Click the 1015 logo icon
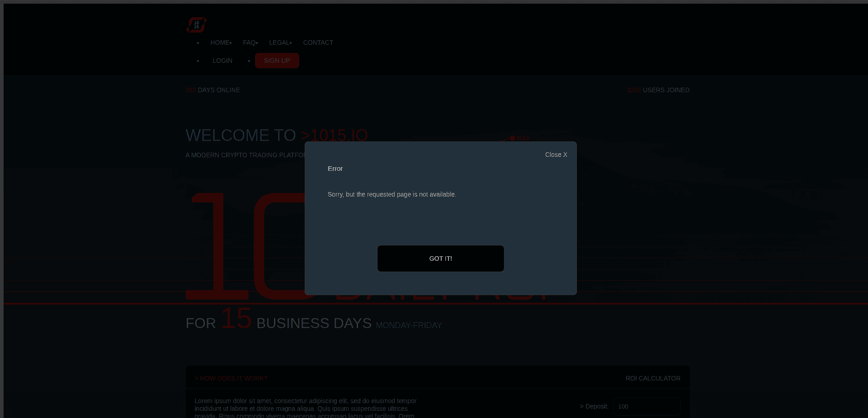 pos(196,24)
